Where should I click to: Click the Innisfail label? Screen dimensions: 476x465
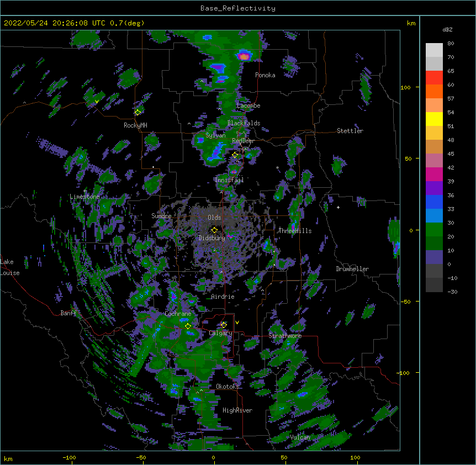coord(229,180)
